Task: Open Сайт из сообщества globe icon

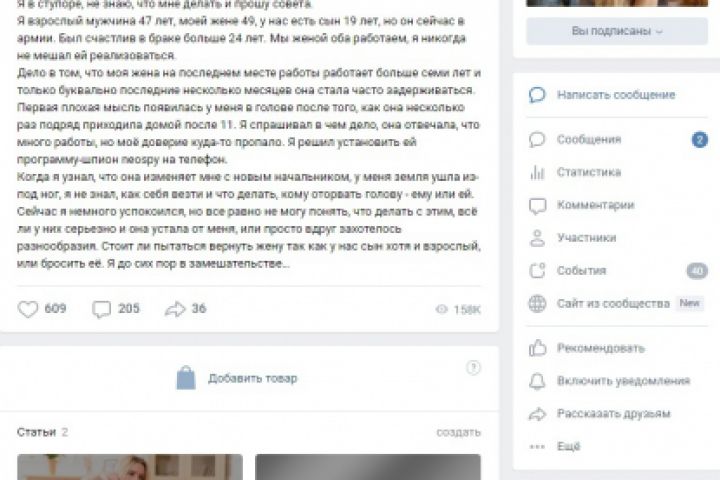Action: 537,304
